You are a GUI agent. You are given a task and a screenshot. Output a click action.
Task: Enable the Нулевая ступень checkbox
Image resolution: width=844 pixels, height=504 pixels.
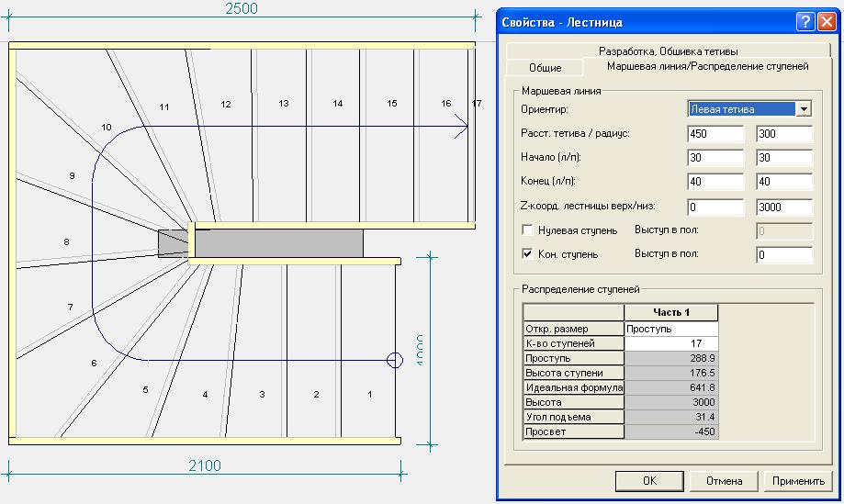pos(527,230)
